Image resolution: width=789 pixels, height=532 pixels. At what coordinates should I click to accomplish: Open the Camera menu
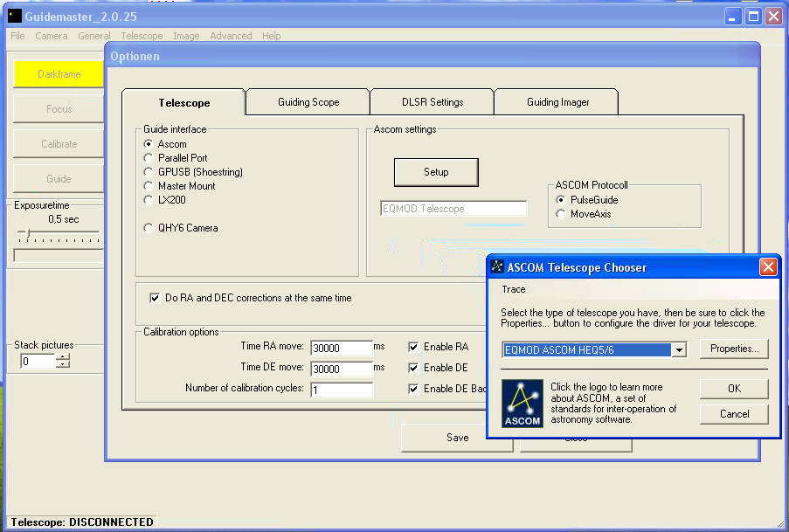[52, 36]
